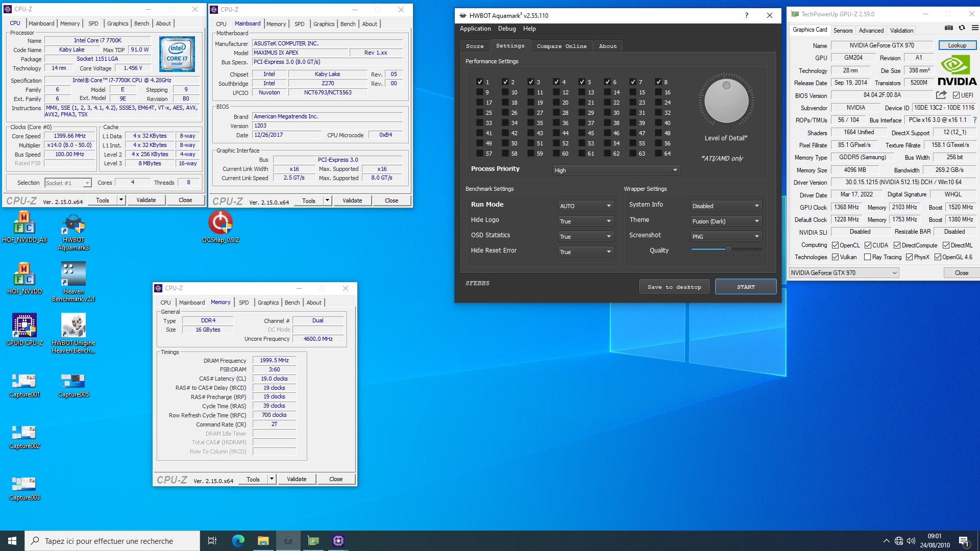Viewport: 980px width, 551px height.
Task: Toggle the CUDA checkbox in GPU-Z
Action: [x=868, y=245]
